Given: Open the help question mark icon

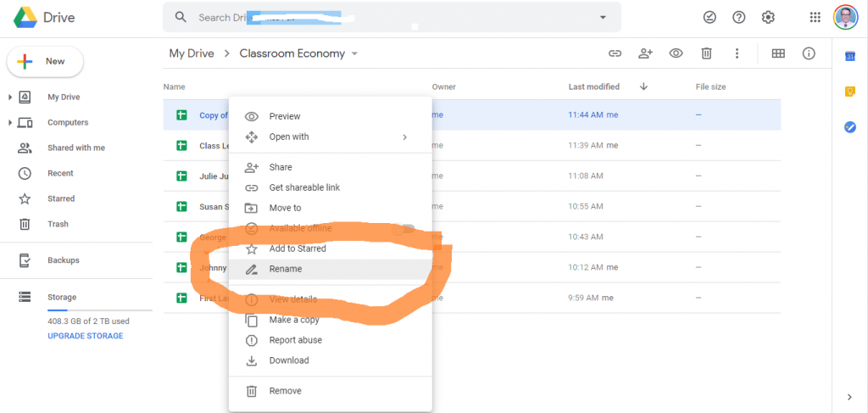Looking at the screenshot, I should 739,17.
